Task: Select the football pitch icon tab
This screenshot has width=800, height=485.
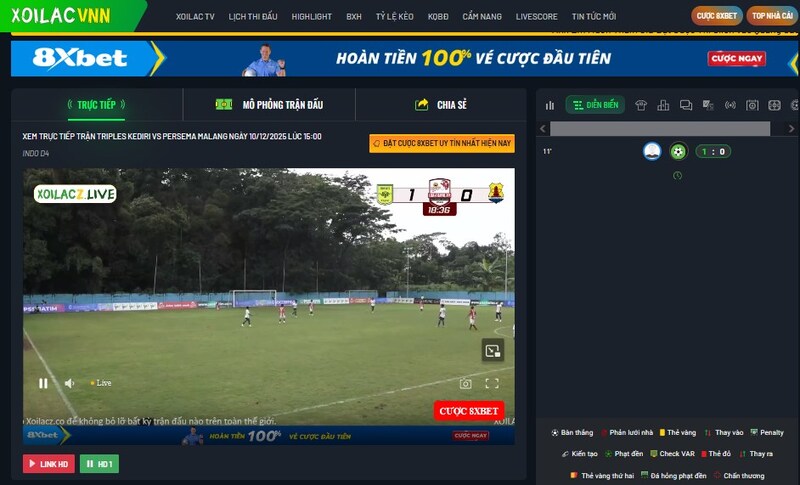Action: coord(774,105)
